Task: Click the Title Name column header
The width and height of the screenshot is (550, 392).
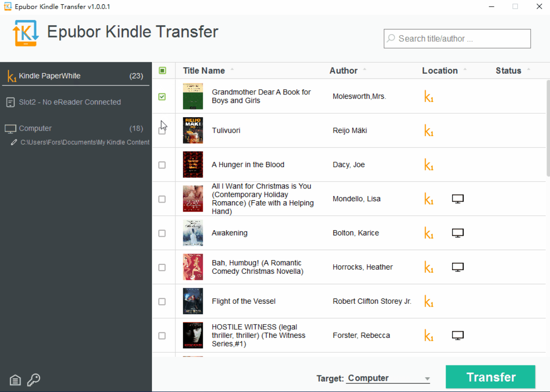Action: (204, 71)
